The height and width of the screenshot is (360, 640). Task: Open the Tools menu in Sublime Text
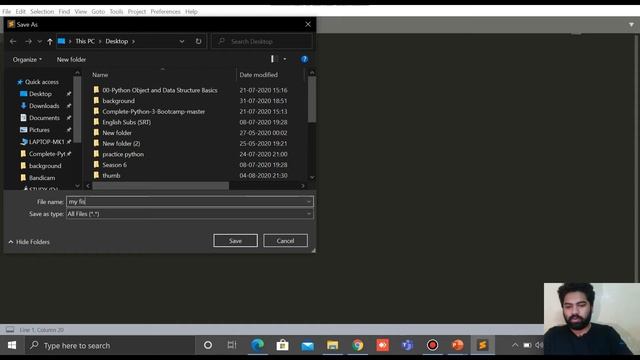pos(116,11)
